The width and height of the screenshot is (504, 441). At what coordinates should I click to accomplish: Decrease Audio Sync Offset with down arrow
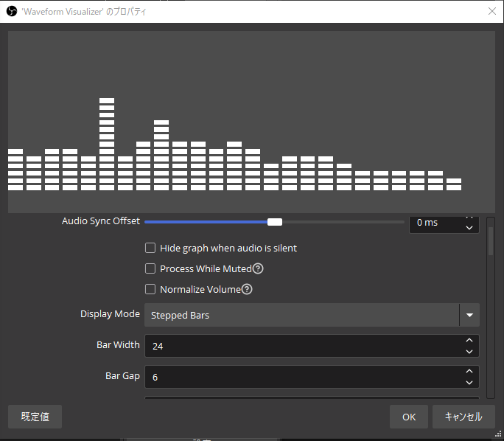coord(469,228)
